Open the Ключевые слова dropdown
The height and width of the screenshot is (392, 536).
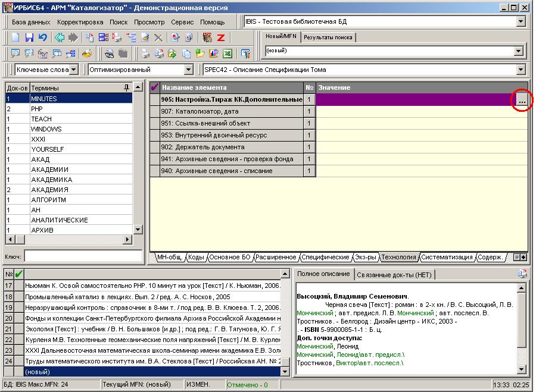coord(74,70)
